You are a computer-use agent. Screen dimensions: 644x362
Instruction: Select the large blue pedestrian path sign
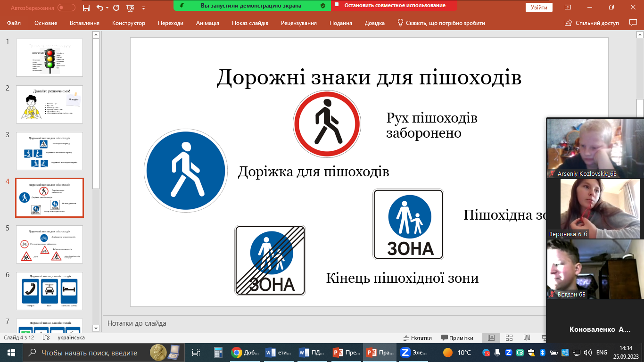(186, 171)
